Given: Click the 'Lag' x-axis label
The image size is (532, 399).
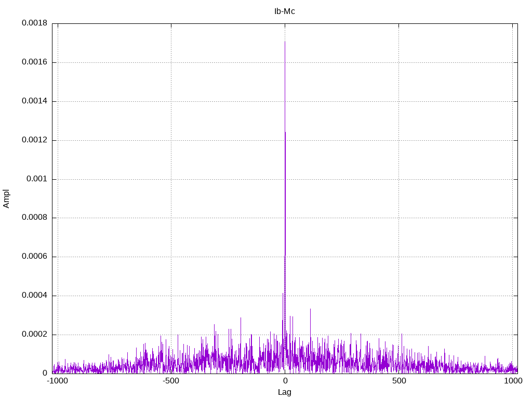Looking at the screenshot, I should click(x=284, y=392).
